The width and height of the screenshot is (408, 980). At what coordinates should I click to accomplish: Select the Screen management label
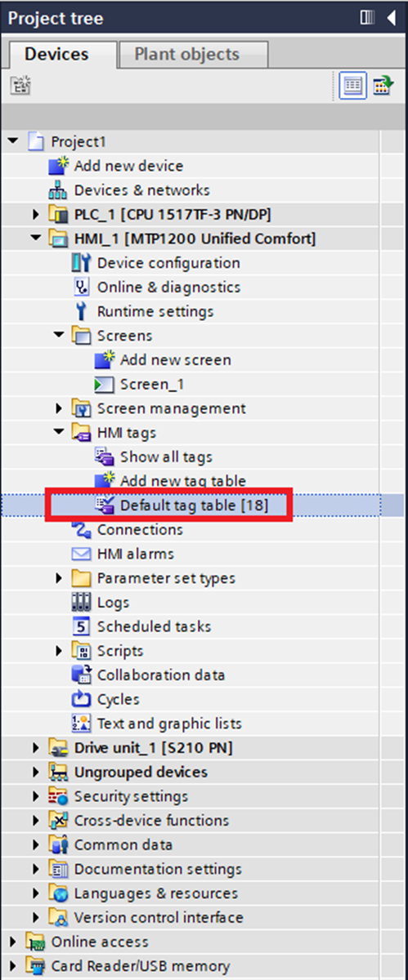click(x=171, y=408)
